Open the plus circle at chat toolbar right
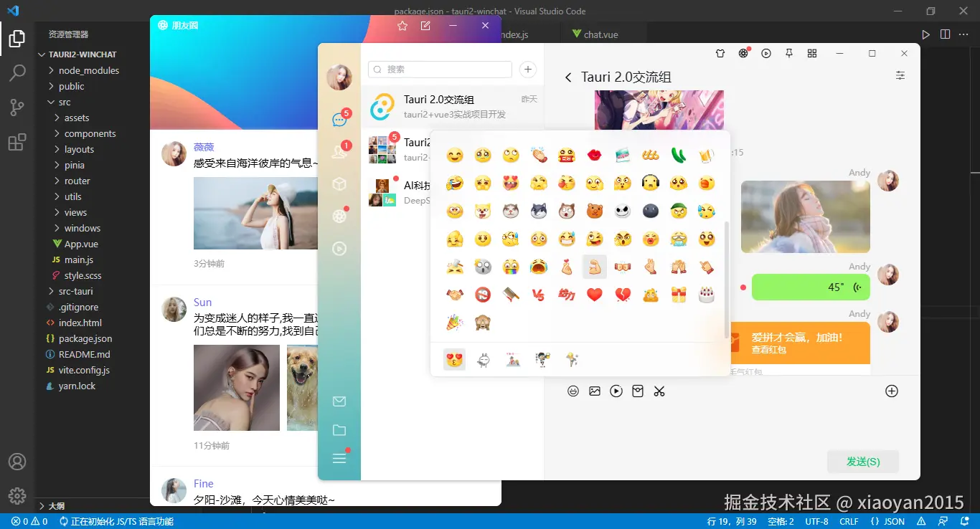Screen dimensions: 980x529 [892, 391]
